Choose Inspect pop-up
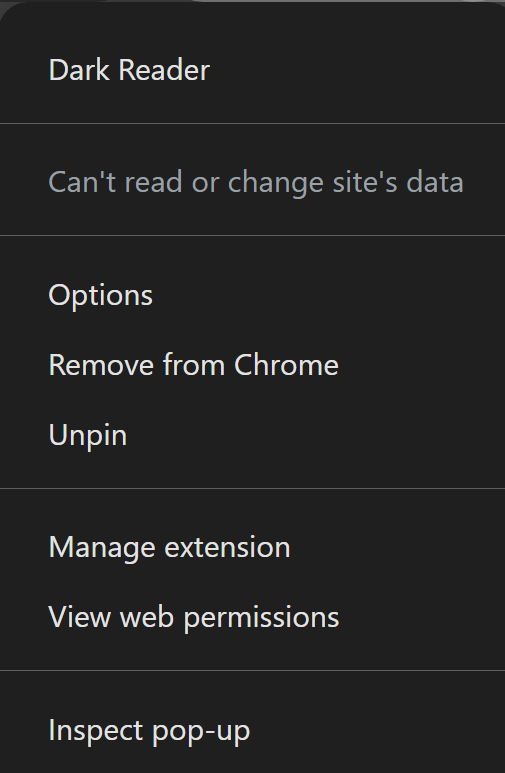The width and height of the screenshot is (505, 773). (x=252, y=730)
